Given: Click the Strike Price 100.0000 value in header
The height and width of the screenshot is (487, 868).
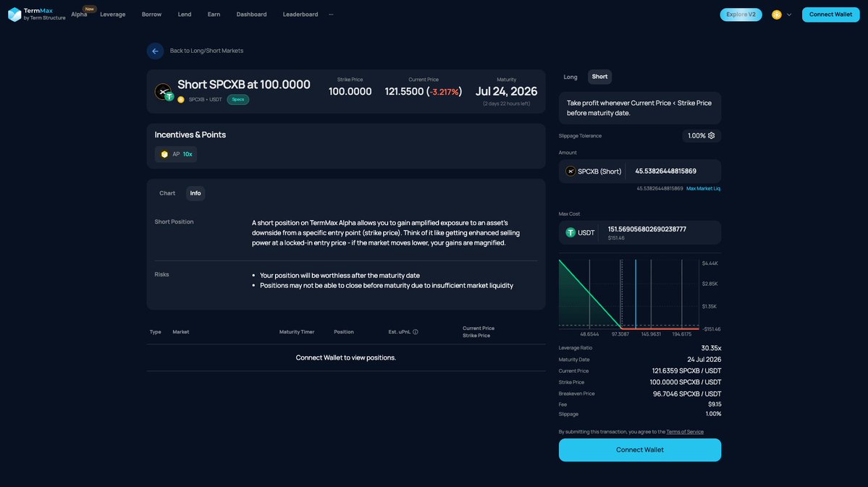Looking at the screenshot, I should pyautogui.click(x=350, y=91).
